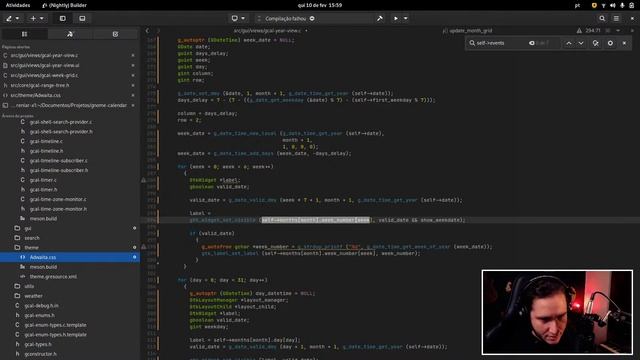Select the highlighted Adwaita.css tree row
The width and height of the screenshot is (640, 360).
pos(70,257)
